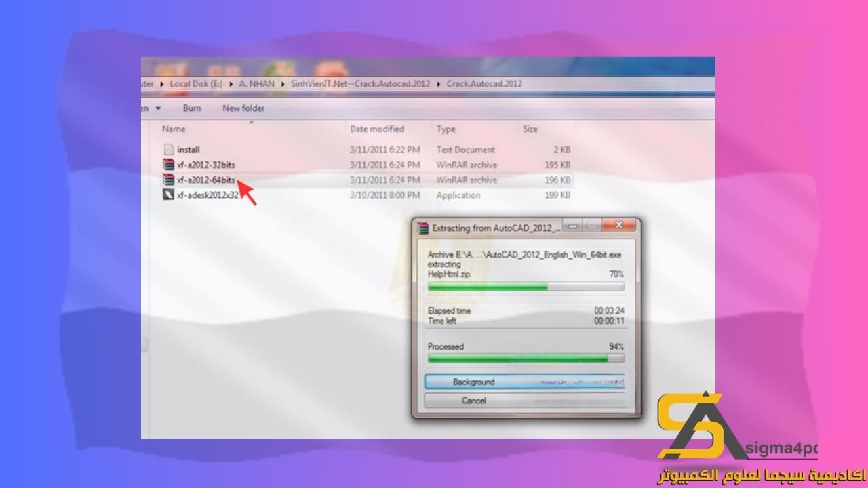Click Crack.Autocad.2012 breadcrumb segment
868x488 pixels.
(x=484, y=84)
